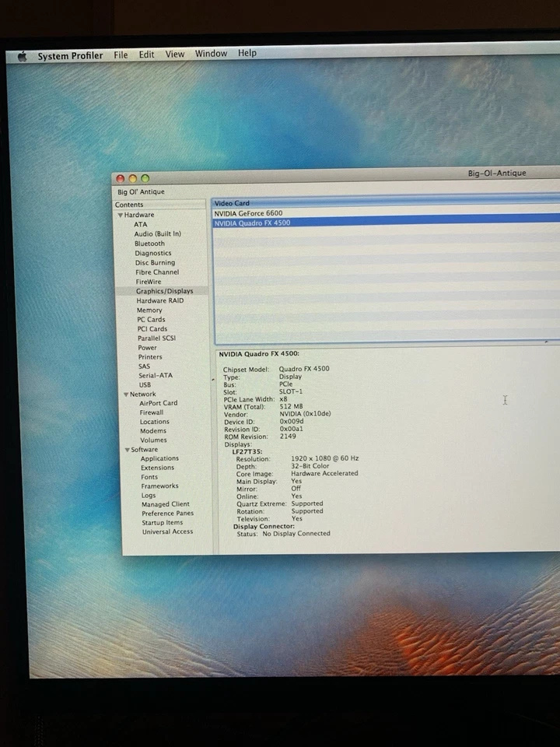Select Logs under Software
The width and height of the screenshot is (560, 747).
[x=149, y=496]
